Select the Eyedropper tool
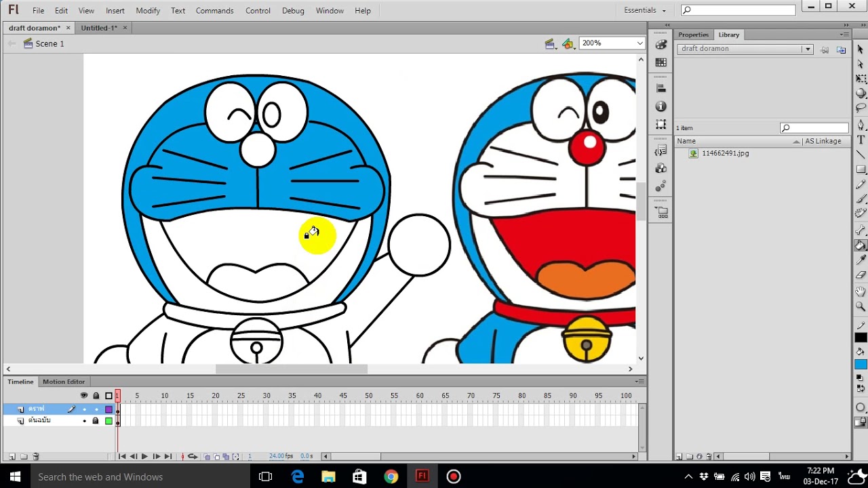The width and height of the screenshot is (868, 488). point(861,260)
